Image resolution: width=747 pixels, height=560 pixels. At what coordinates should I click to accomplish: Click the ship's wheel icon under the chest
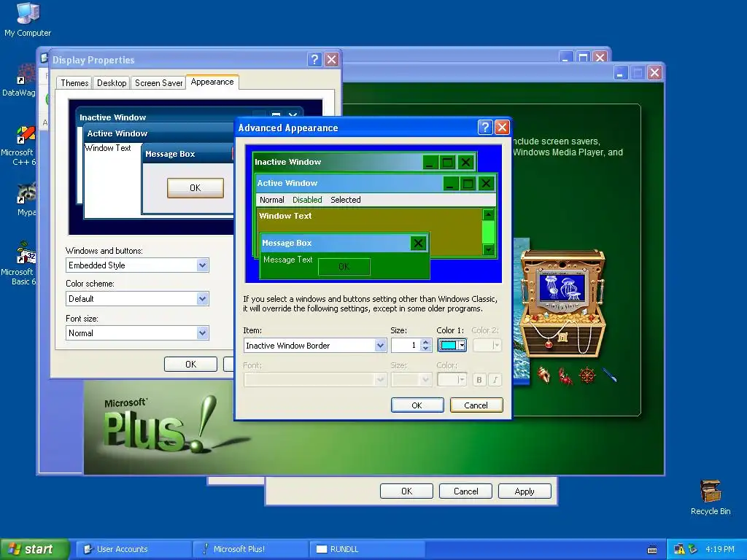587,376
